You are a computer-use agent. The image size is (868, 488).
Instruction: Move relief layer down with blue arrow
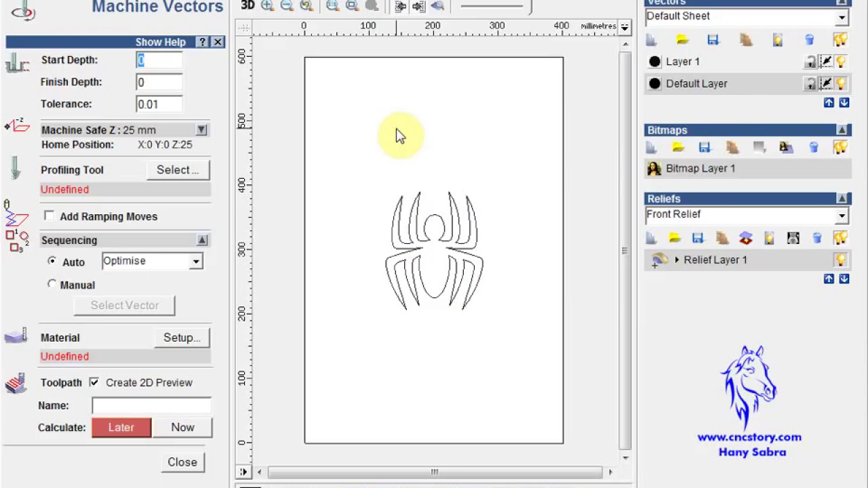click(x=844, y=279)
